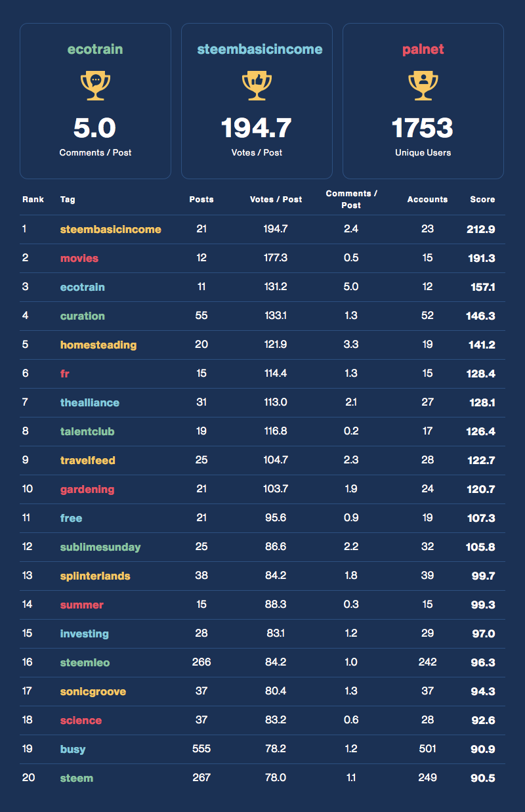
Task: Open the talentclub tag
Action: click(x=88, y=432)
